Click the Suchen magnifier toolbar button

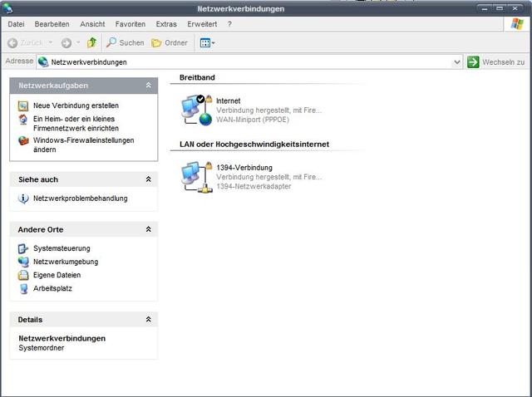(x=125, y=42)
